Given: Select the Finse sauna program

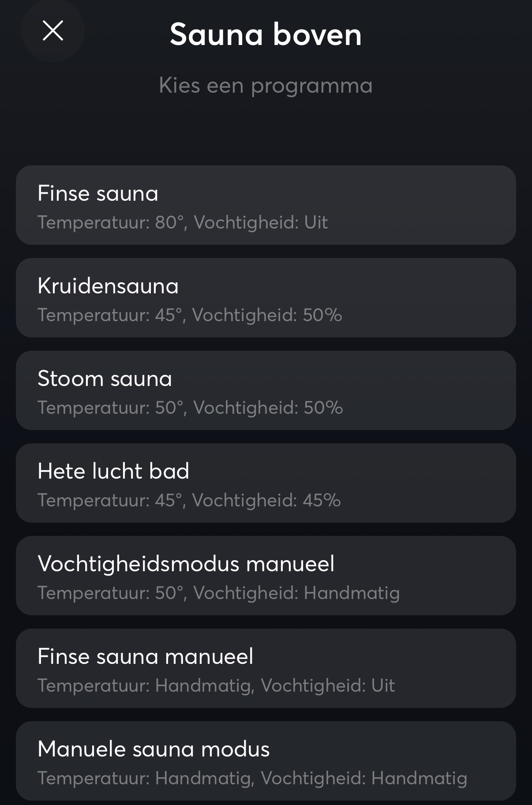Looking at the screenshot, I should click(266, 205).
